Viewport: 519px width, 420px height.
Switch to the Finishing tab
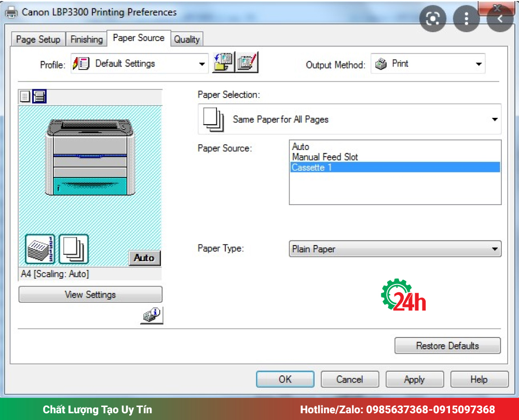click(86, 39)
